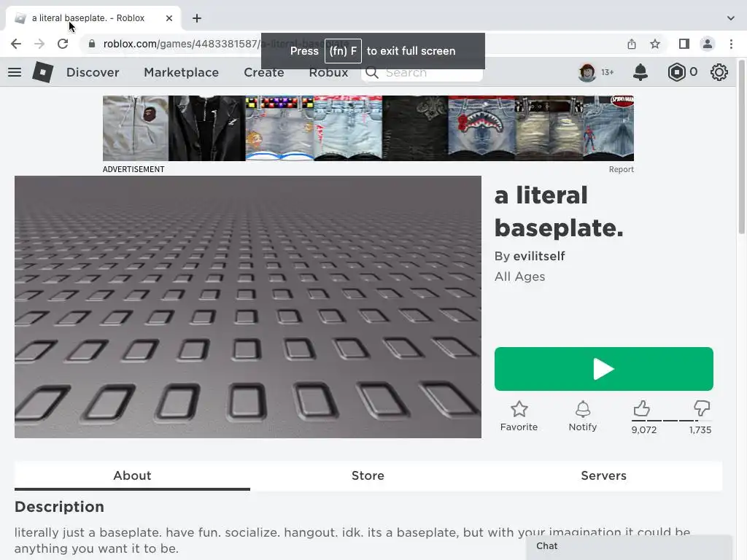Click the 13+ age label
The width and height of the screenshot is (747, 560).
point(608,72)
